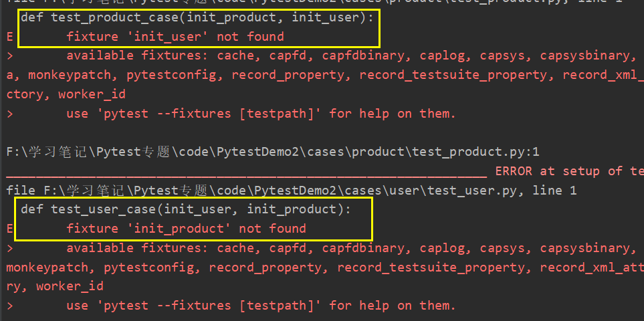Click the red E marker beside init_product error
This screenshot has height=321, width=644.
tap(9, 229)
